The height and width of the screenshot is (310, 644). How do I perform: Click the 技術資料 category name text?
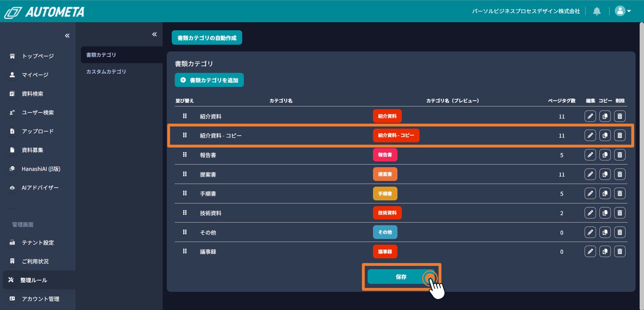tap(210, 213)
